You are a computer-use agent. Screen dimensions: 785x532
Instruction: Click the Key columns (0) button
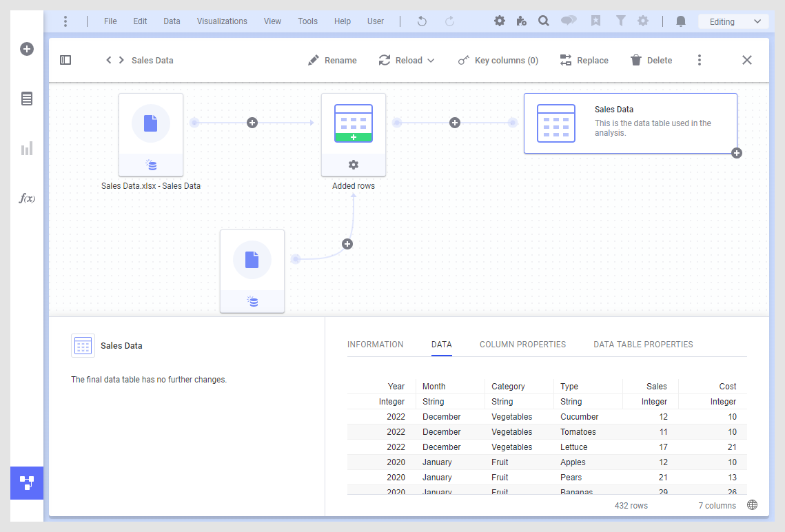tap(498, 61)
